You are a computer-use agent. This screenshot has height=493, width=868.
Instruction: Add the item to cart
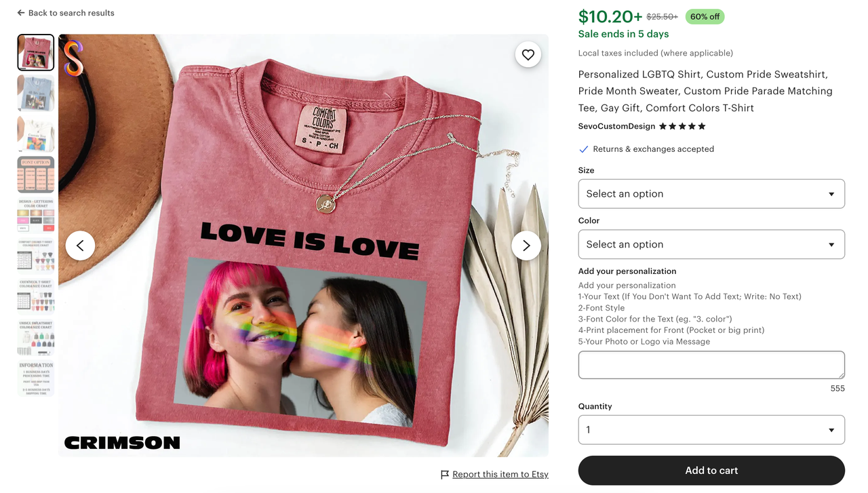711,471
